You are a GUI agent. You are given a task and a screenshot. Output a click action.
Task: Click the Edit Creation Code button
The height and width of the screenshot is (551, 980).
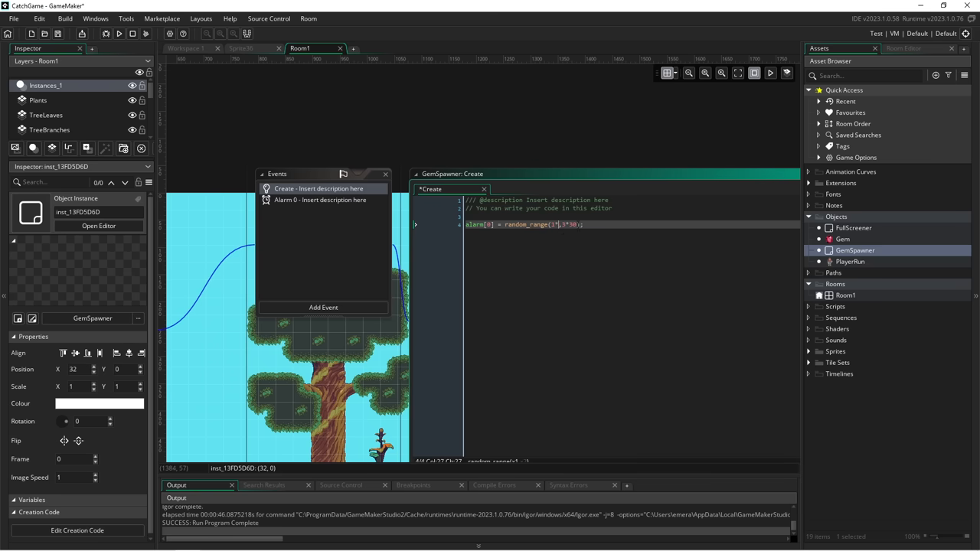[x=77, y=530]
